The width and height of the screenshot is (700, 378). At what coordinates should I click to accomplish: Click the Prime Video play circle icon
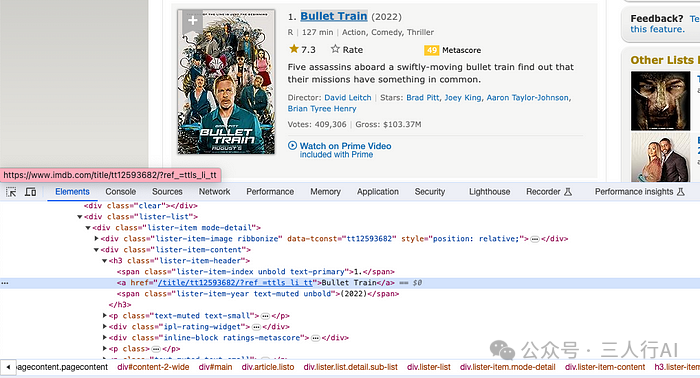[x=292, y=145]
